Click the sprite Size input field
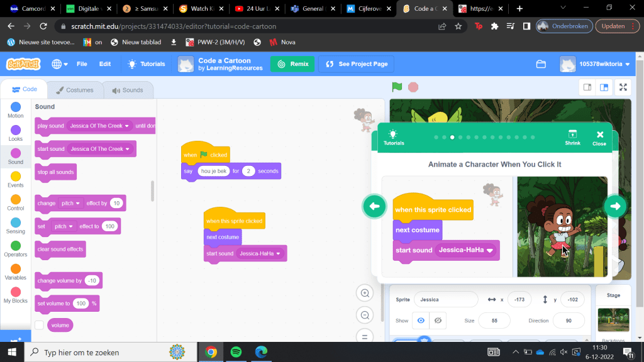This screenshot has width=644, height=362. click(x=494, y=321)
